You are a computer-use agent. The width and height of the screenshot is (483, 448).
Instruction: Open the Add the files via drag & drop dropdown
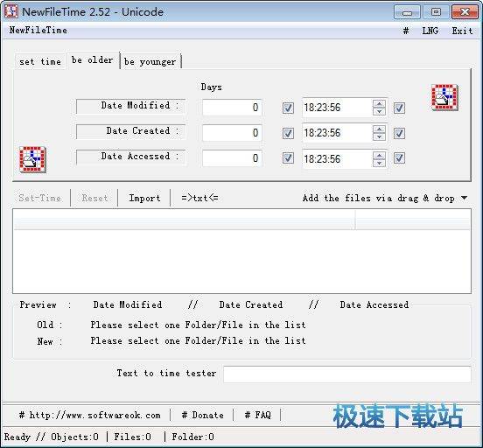(385, 198)
